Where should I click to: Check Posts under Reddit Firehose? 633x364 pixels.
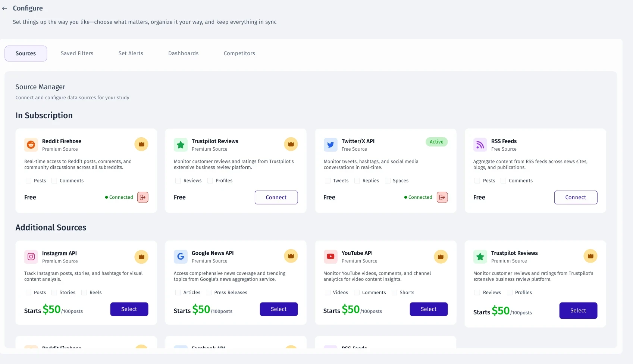(28, 181)
